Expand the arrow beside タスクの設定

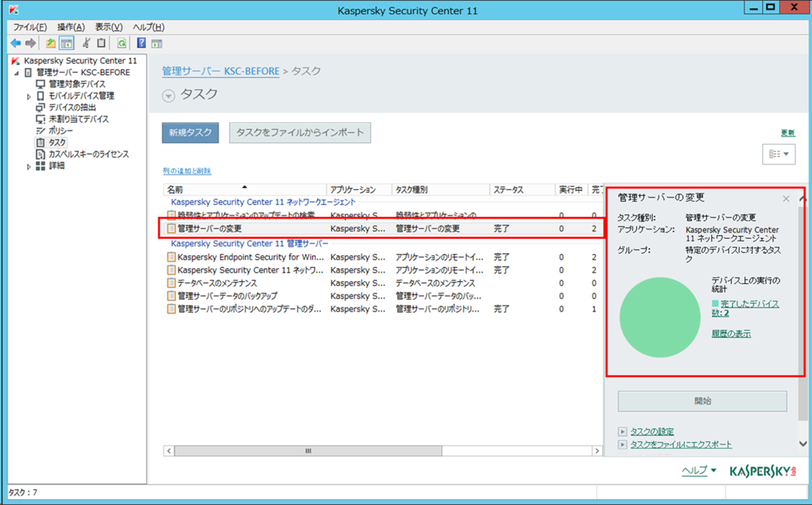coord(622,431)
